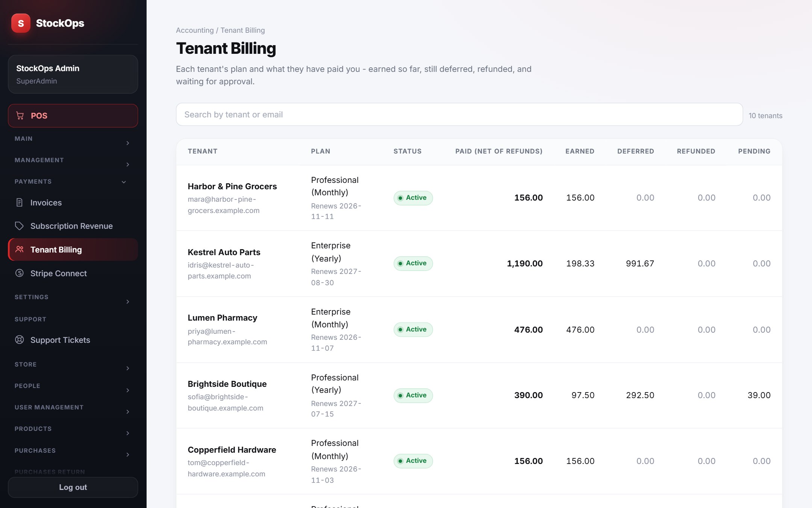The image size is (812, 508).
Task: Select the Lumen Pharmacy tenant name
Action: (x=223, y=318)
